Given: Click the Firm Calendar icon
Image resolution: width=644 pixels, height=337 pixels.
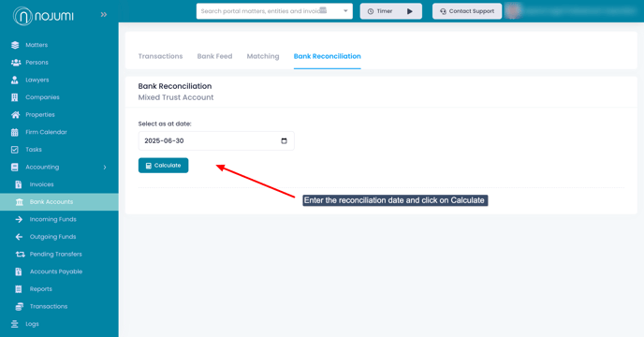Looking at the screenshot, I should (x=15, y=132).
